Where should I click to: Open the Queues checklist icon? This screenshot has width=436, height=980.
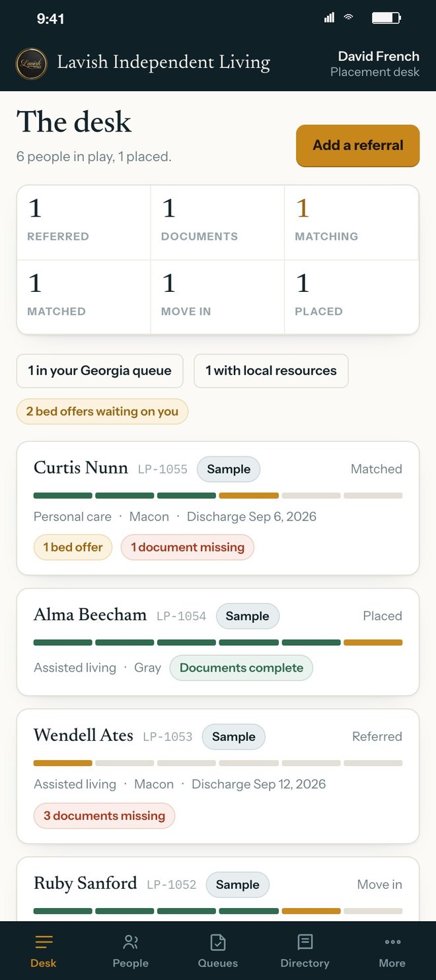(x=218, y=942)
